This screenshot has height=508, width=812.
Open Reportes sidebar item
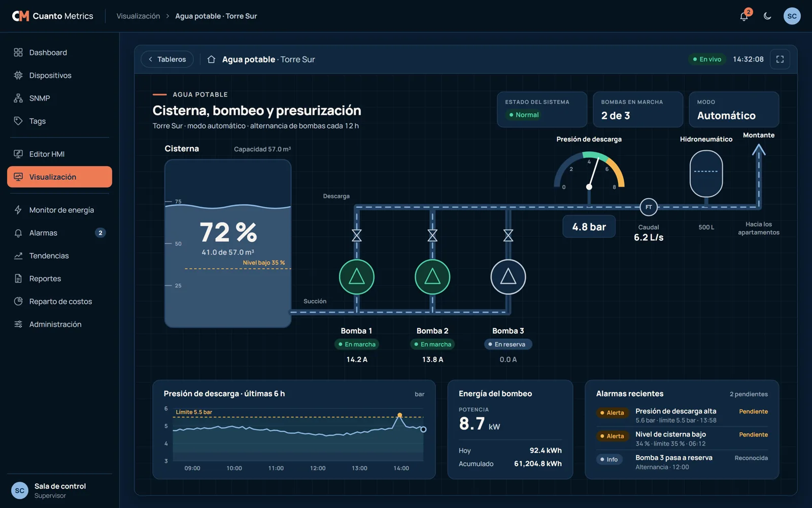click(59, 278)
